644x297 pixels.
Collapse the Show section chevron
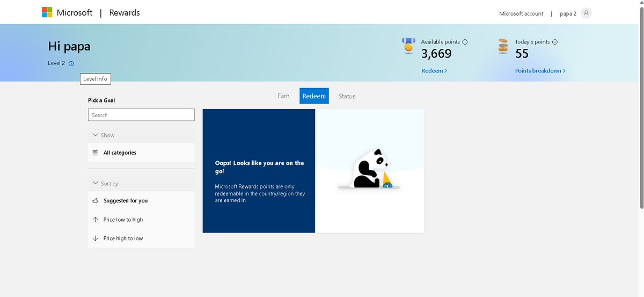coord(96,135)
